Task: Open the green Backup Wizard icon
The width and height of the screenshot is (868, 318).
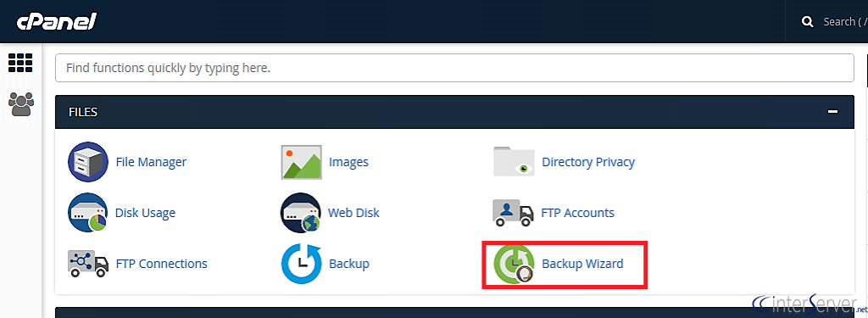Action: [x=514, y=264]
